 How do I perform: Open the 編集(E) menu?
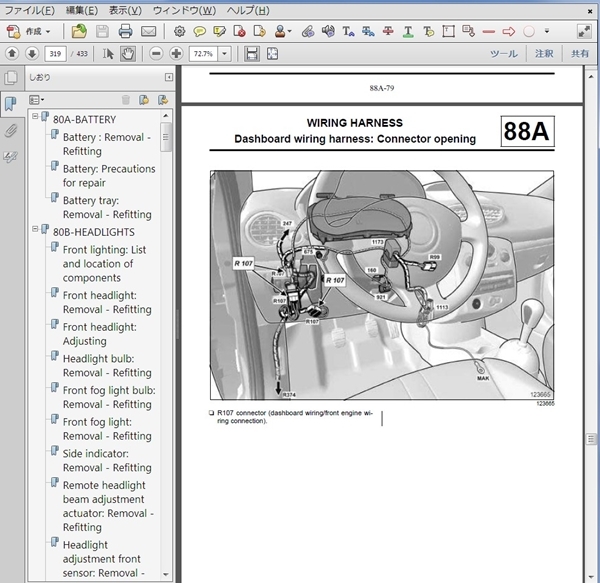[x=82, y=10]
